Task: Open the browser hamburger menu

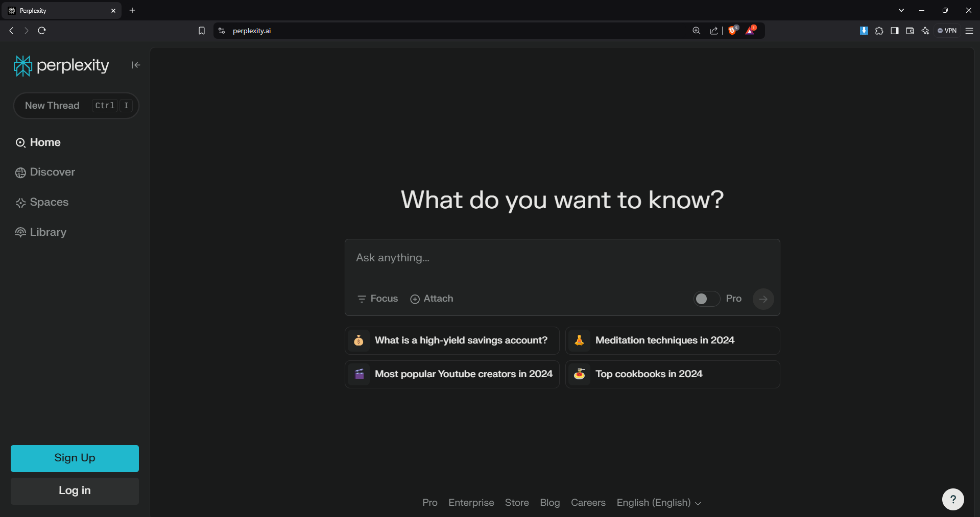Action: pos(969,31)
